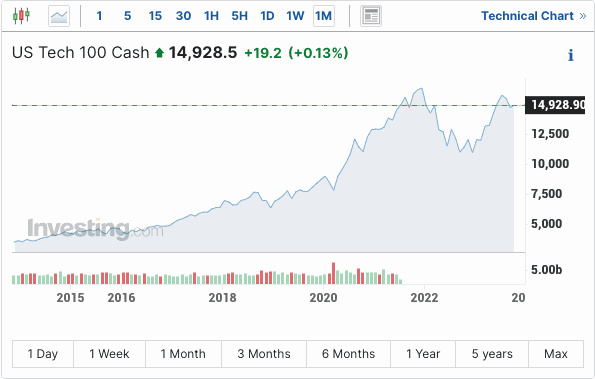
Task: Set interval to 30 minutes
Action: (183, 16)
